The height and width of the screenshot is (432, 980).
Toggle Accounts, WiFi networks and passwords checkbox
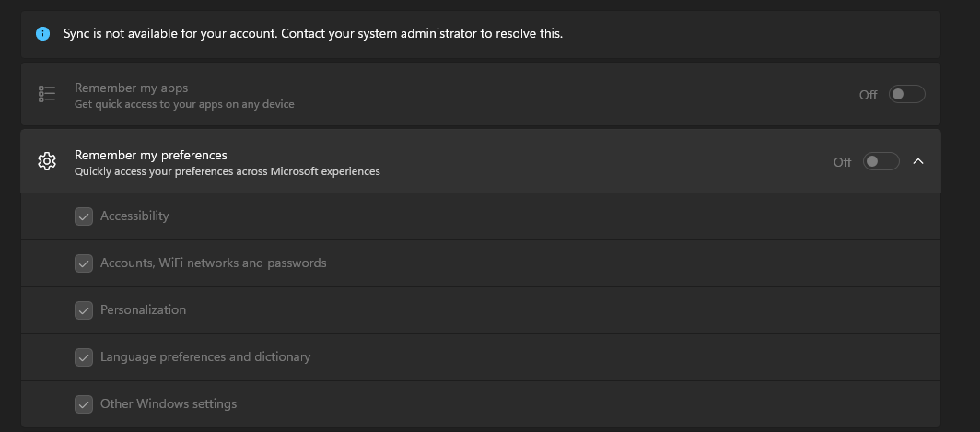pos(84,263)
